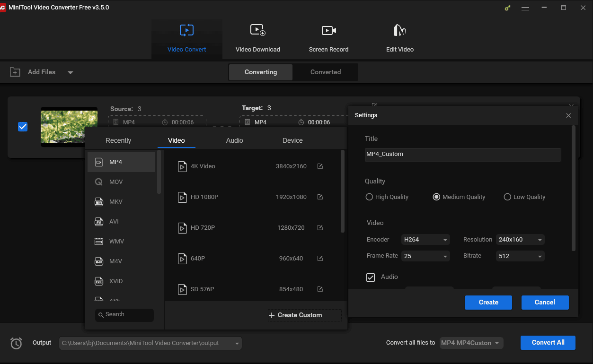Select the 854x480 resolution text
Image resolution: width=593 pixels, height=364 pixels.
291,289
